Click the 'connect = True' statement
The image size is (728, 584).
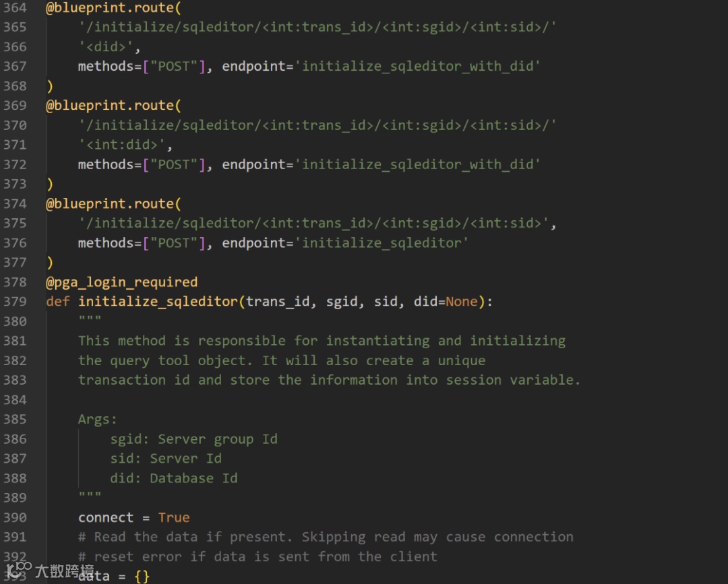click(133, 517)
